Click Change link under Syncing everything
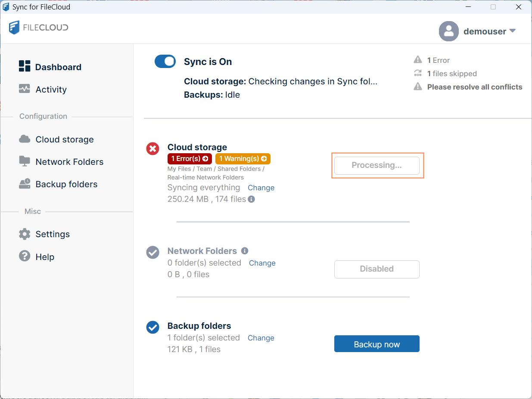Image resolution: width=532 pixels, height=399 pixels. 261,188
